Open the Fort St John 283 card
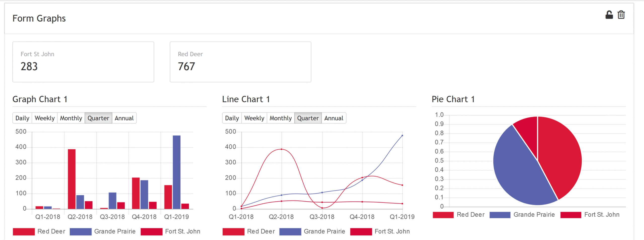 [83, 62]
